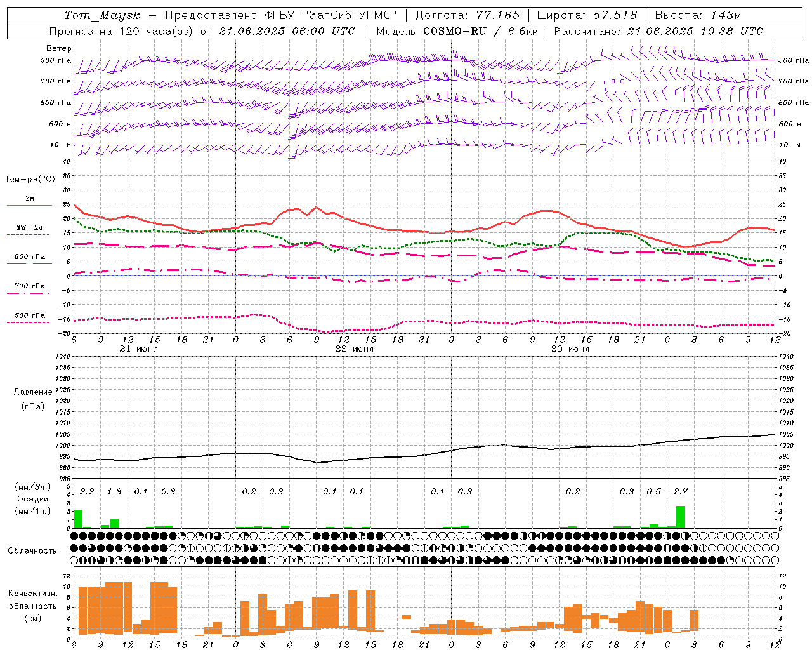Click the Конвективн. convective cloud label

coord(33,594)
